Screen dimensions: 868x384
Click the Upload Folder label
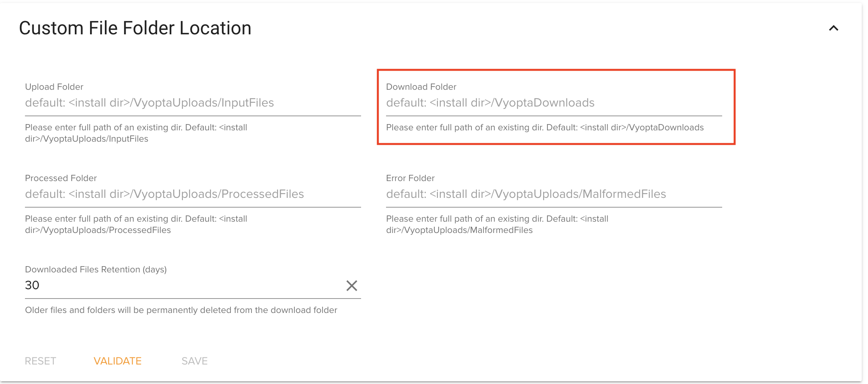[54, 87]
